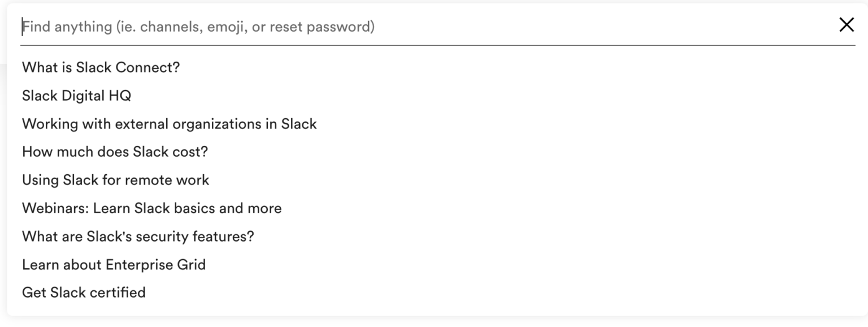Screen dimensions: 868x327
Task: View Slack pricing information link
Action: tap(115, 152)
